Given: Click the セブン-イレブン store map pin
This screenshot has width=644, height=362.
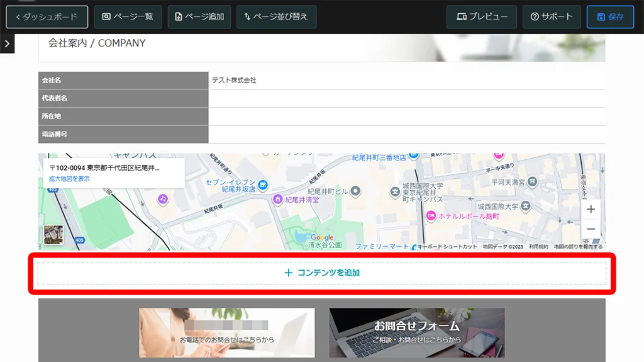Looking at the screenshot, I should [x=263, y=185].
